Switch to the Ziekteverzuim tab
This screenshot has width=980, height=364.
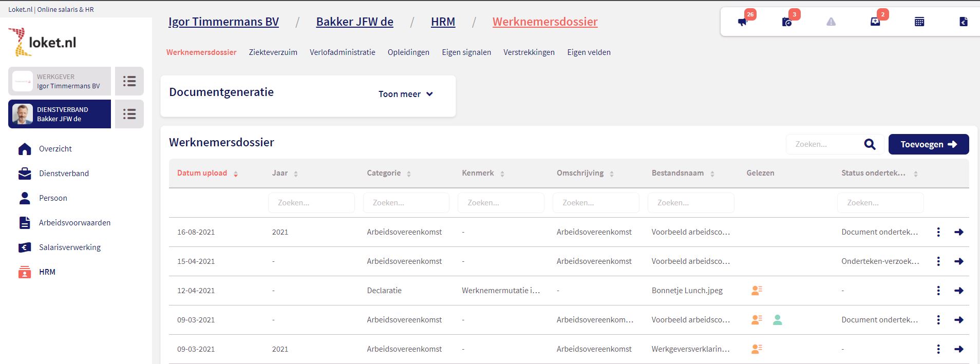point(273,52)
